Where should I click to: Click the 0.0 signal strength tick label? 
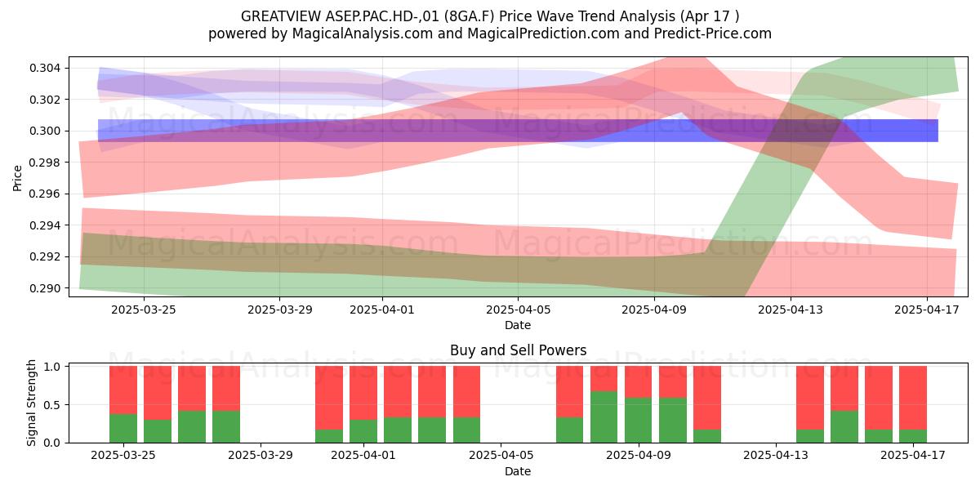pyautogui.click(x=54, y=443)
